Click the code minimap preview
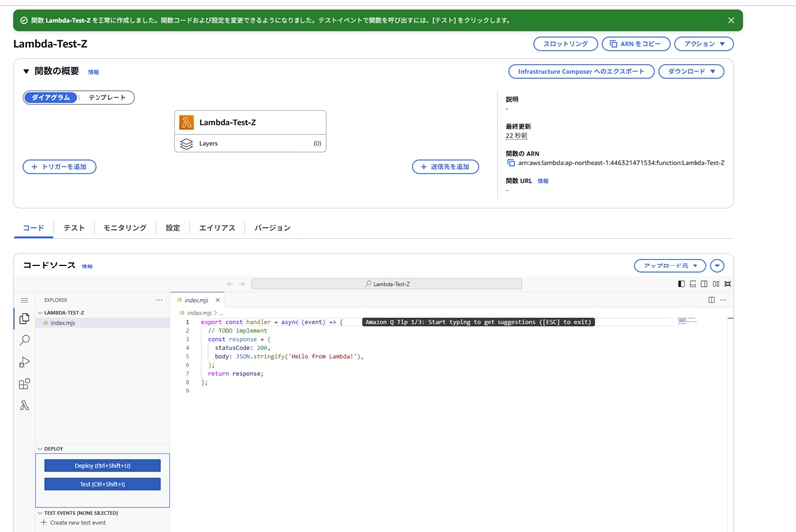Screen dimensions: 796x532 tap(688, 321)
